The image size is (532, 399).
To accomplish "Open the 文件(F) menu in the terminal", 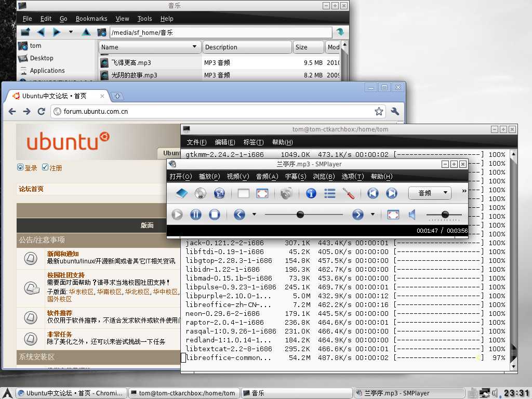I will click(196, 142).
